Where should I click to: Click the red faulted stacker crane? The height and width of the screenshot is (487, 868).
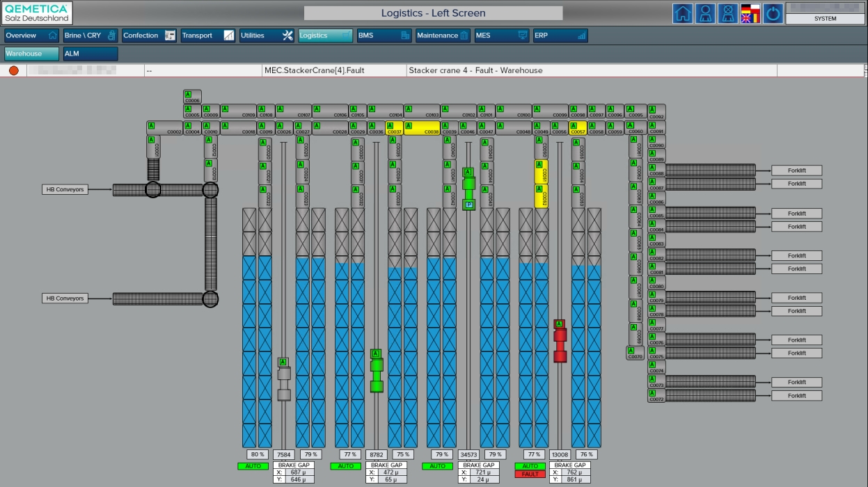click(560, 341)
